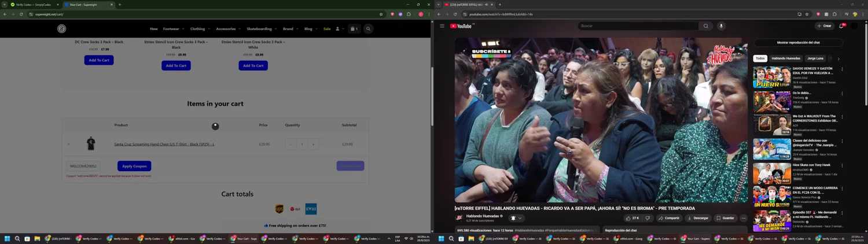Open YouTube hamburger guide menu
The height and width of the screenshot is (244, 868).
point(442,26)
